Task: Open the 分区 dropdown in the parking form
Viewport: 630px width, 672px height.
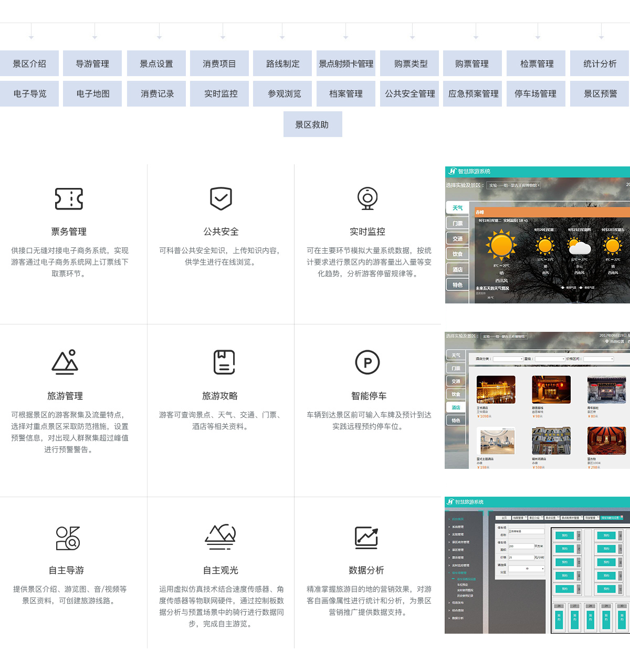Action: [527, 569]
